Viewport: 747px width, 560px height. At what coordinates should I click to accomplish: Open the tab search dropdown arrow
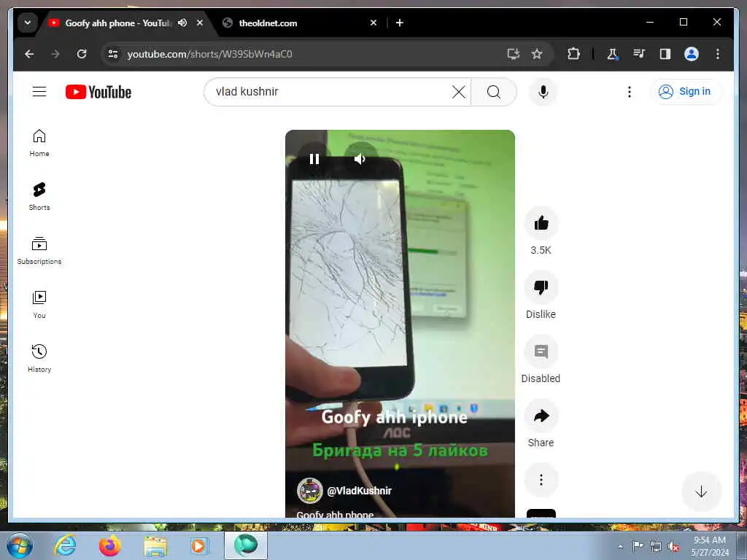[28, 23]
